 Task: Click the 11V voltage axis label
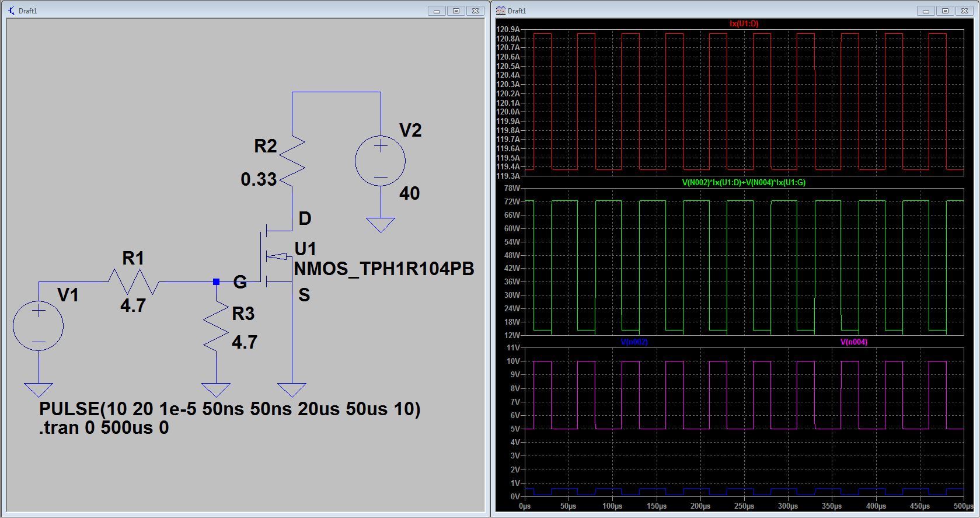click(514, 348)
